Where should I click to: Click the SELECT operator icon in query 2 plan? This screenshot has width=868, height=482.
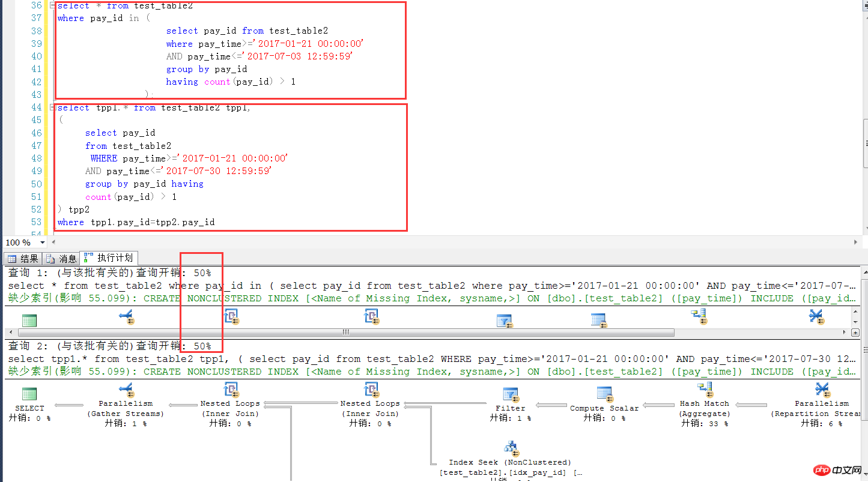pyautogui.click(x=29, y=394)
